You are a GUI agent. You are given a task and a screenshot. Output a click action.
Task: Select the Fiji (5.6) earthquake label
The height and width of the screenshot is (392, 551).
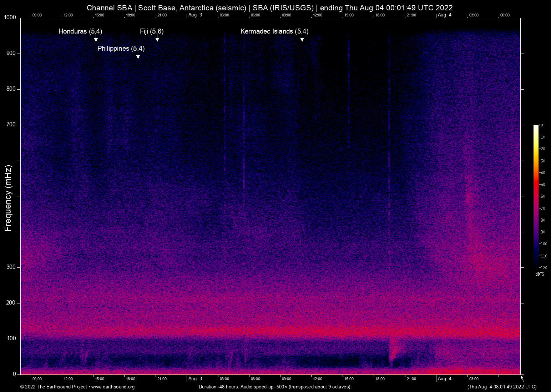click(152, 31)
